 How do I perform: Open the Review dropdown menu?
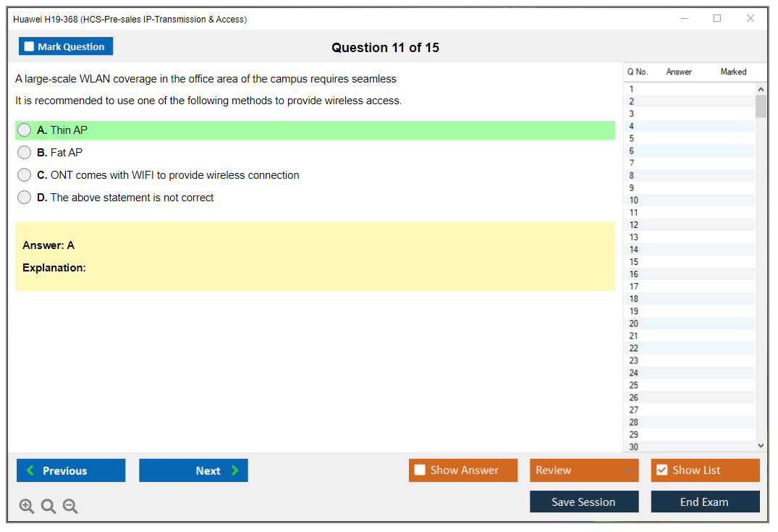584,470
